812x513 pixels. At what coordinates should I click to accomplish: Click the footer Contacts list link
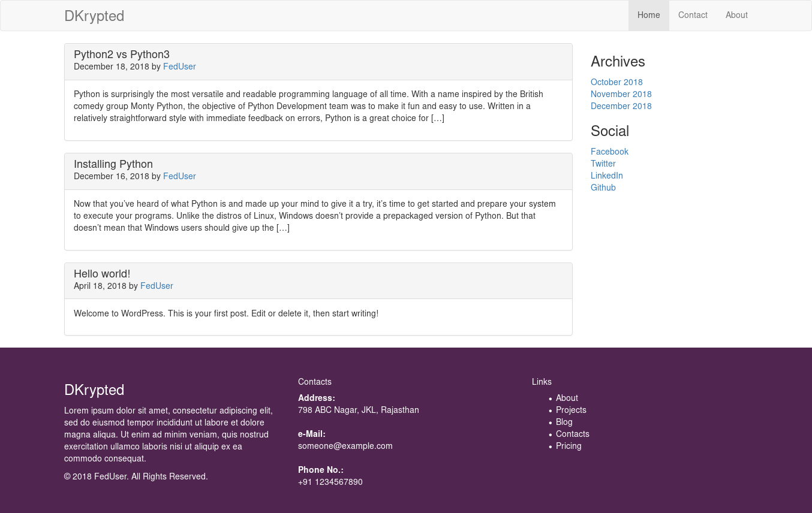click(x=572, y=434)
